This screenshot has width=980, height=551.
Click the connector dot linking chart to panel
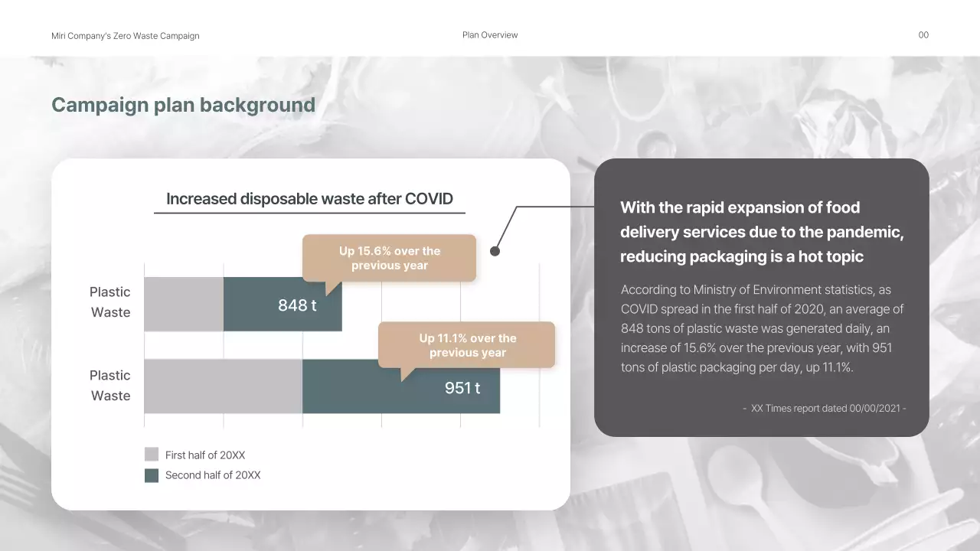(495, 250)
